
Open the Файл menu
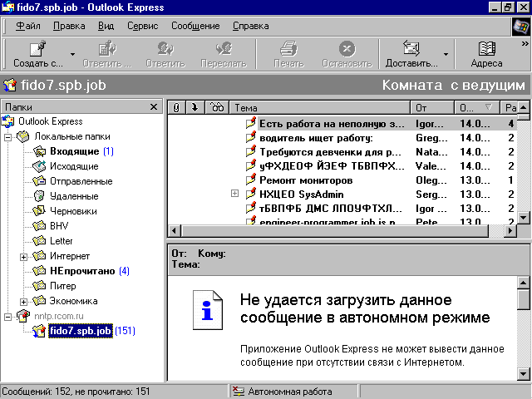tap(28, 26)
